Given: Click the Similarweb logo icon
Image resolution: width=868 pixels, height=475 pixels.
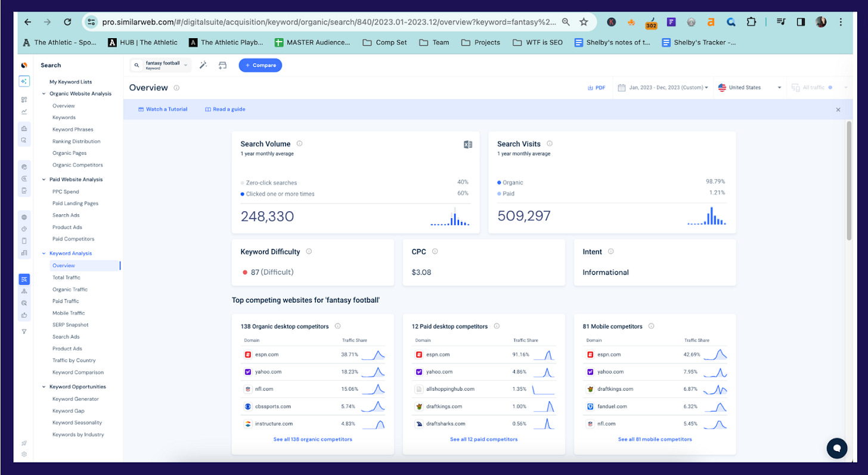Looking at the screenshot, I should (x=24, y=65).
